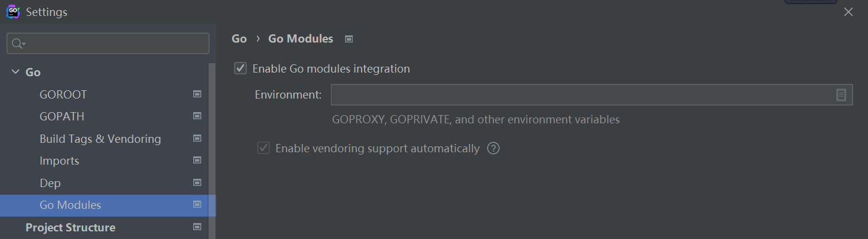Viewport: 868px width, 239px height.
Task: Click the project icon next to Imports
Action: tap(197, 161)
